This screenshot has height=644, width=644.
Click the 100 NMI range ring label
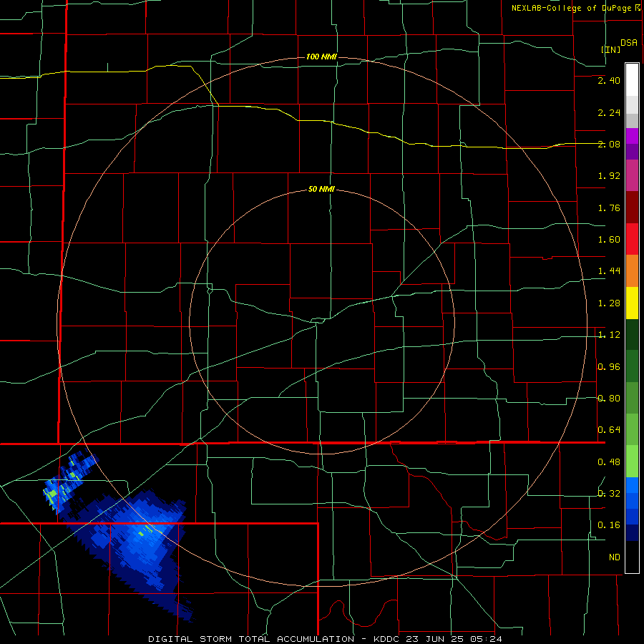point(321,57)
